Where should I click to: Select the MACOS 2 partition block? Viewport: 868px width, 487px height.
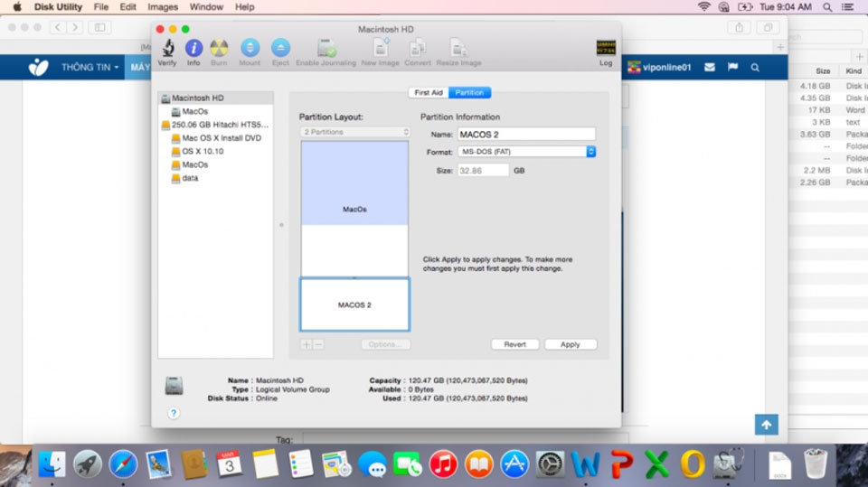pos(354,304)
